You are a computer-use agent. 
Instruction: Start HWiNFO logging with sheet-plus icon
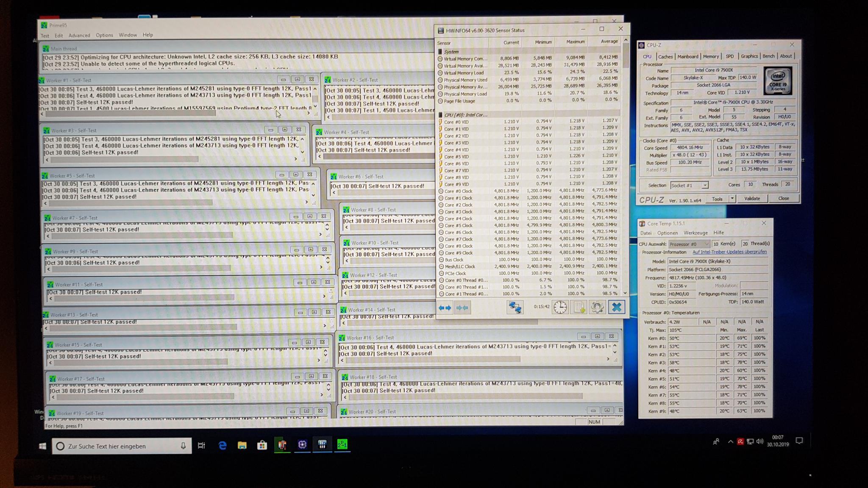click(x=579, y=307)
